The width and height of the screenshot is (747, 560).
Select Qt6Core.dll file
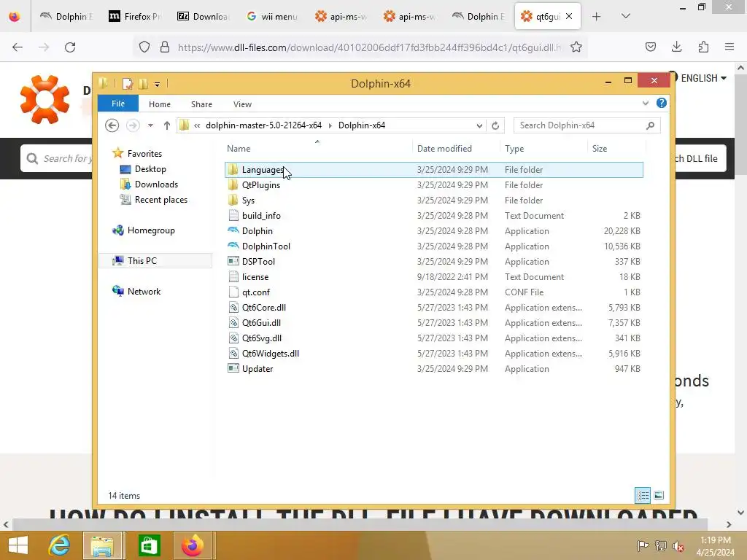[433, 307]
